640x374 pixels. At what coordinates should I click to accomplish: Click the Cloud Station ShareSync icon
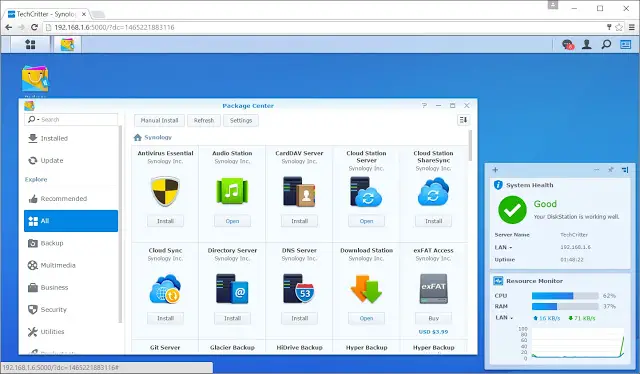433,191
